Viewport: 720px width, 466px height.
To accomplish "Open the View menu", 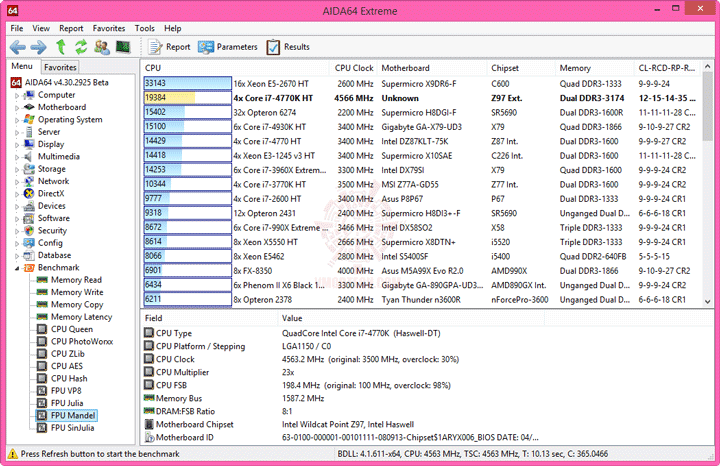I will 41,28.
